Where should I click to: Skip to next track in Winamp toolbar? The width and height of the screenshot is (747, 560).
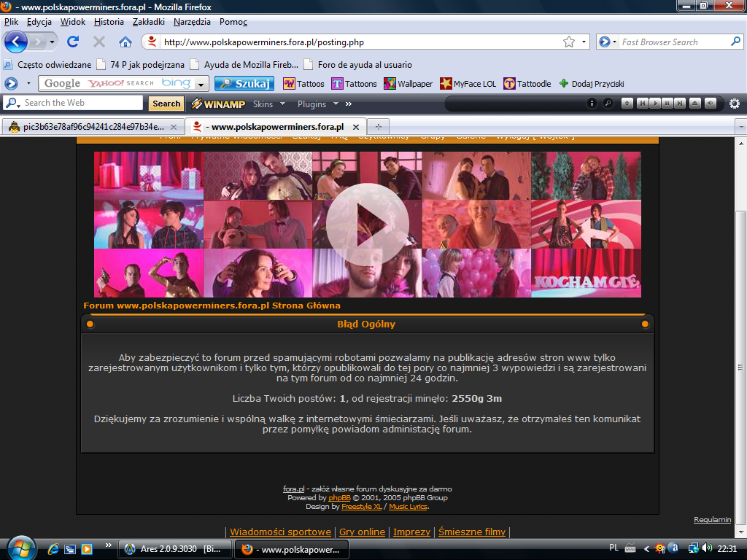click(x=680, y=104)
